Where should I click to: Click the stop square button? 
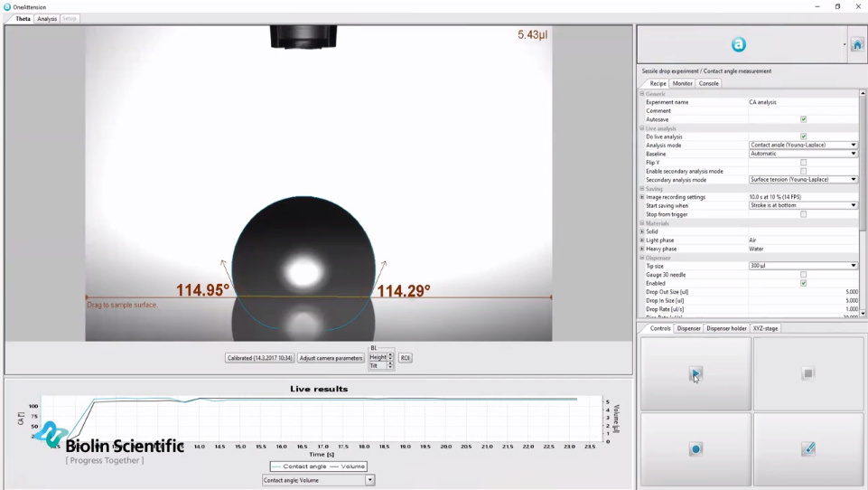point(807,373)
